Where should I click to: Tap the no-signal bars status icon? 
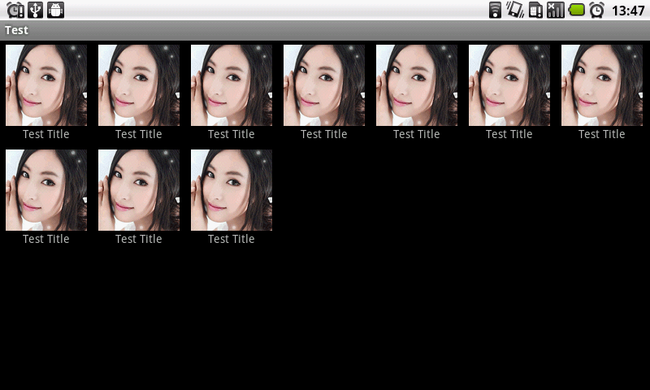pyautogui.click(x=555, y=10)
